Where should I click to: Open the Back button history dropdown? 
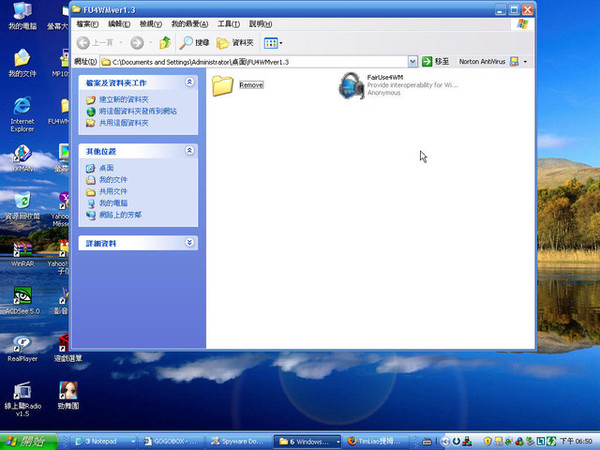click(x=121, y=43)
